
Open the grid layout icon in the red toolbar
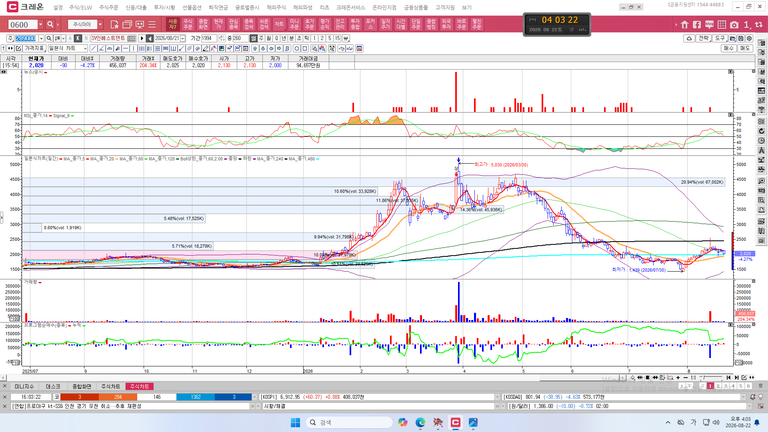721,24
